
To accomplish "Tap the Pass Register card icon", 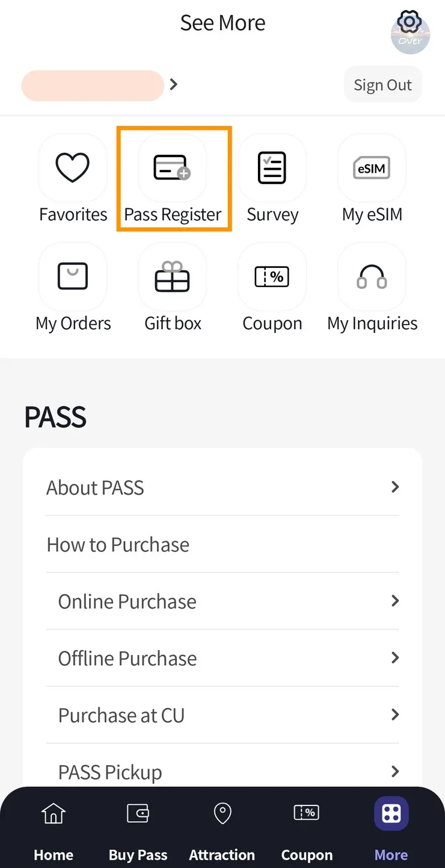I will (x=173, y=168).
